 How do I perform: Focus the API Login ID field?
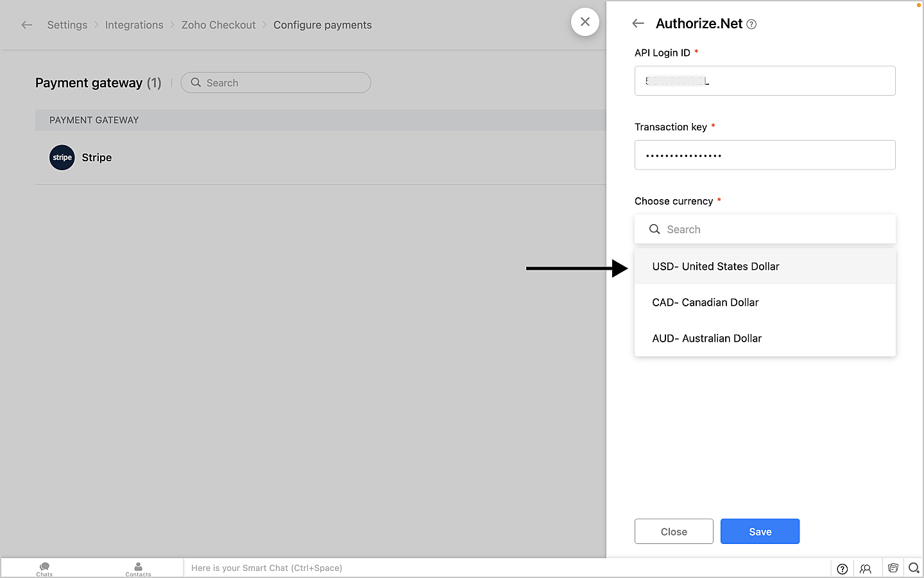click(x=765, y=81)
